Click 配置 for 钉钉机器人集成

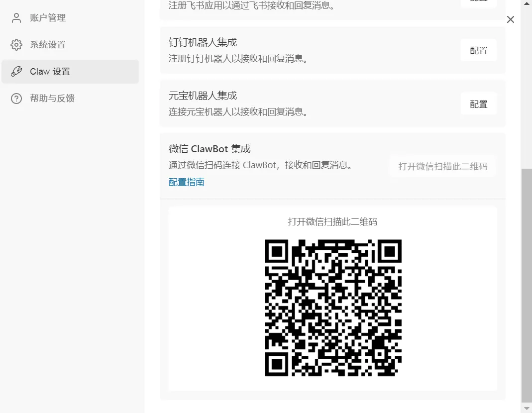[x=478, y=51]
